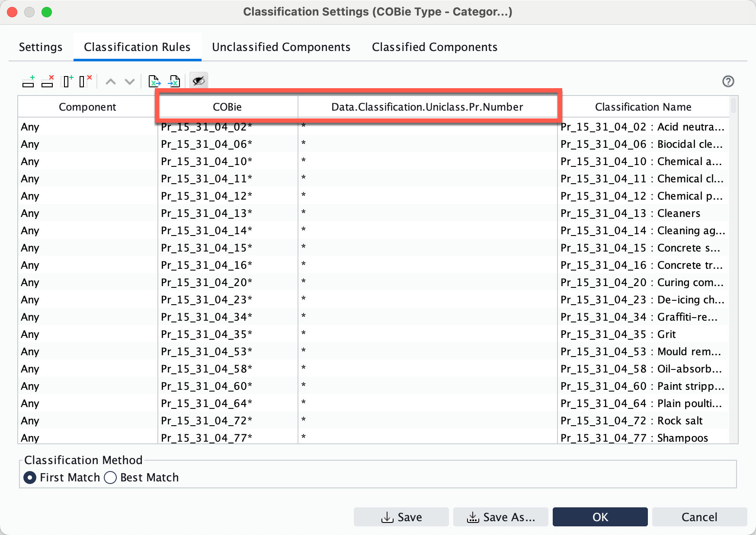Go to the Unclassified Components tab
The image size is (756, 535).
(281, 47)
